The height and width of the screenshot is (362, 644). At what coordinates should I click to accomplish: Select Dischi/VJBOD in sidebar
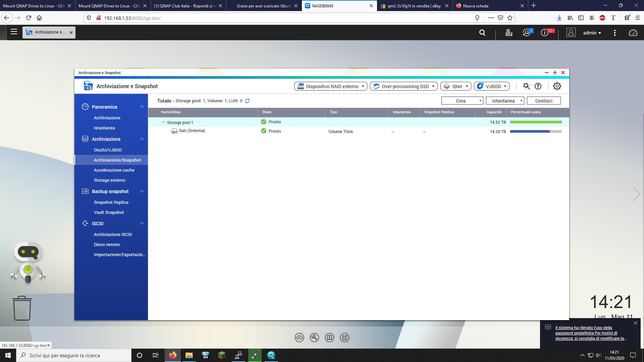(x=108, y=150)
